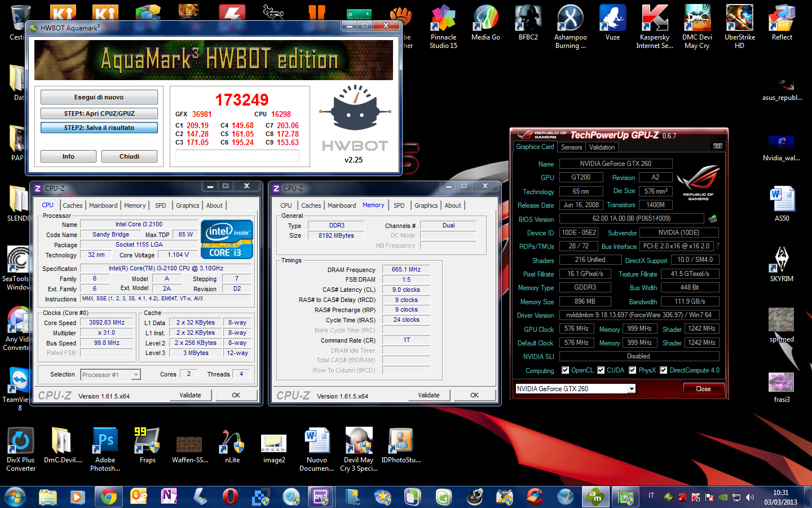This screenshot has height=508, width=812.
Task: Click the GPU-Z screenshot camera icon
Action: (x=717, y=146)
